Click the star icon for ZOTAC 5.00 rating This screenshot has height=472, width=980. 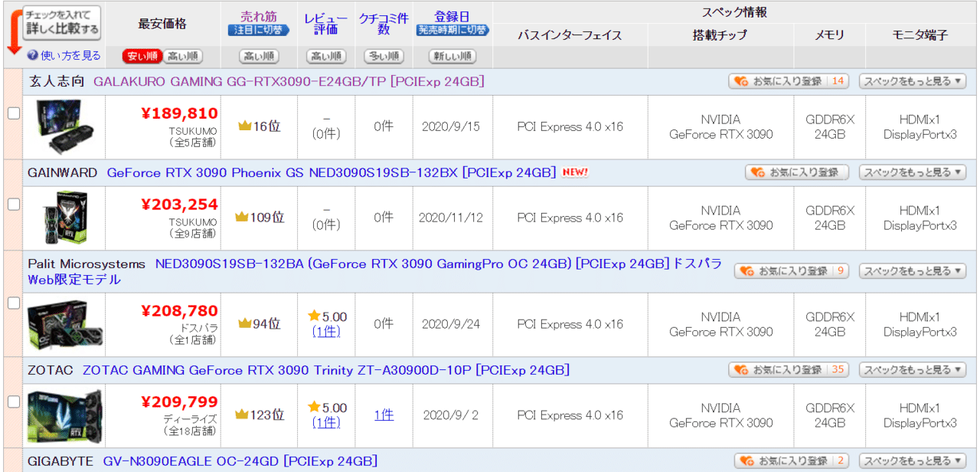click(x=313, y=407)
